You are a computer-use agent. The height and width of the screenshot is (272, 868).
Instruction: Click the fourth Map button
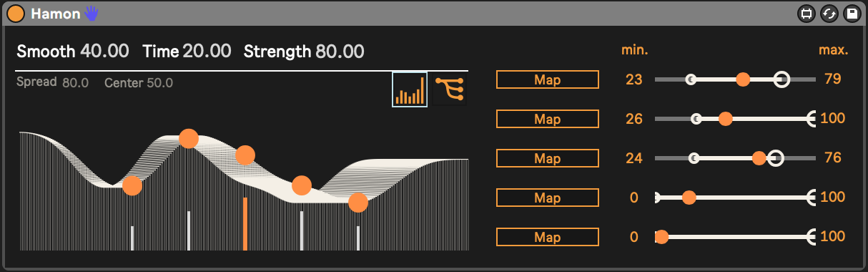coord(547,198)
